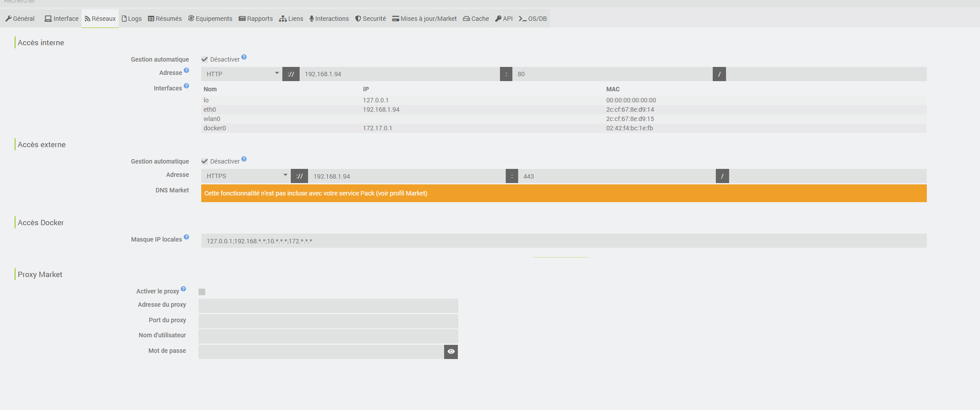Edit the Masque IP locales field
Viewport: 980px width, 410px height.
point(564,241)
